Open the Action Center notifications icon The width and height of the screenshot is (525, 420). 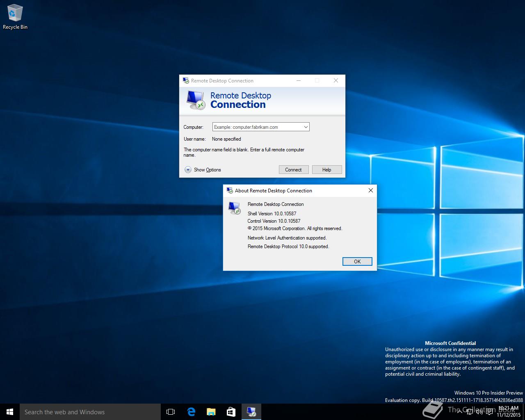click(489, 412)
